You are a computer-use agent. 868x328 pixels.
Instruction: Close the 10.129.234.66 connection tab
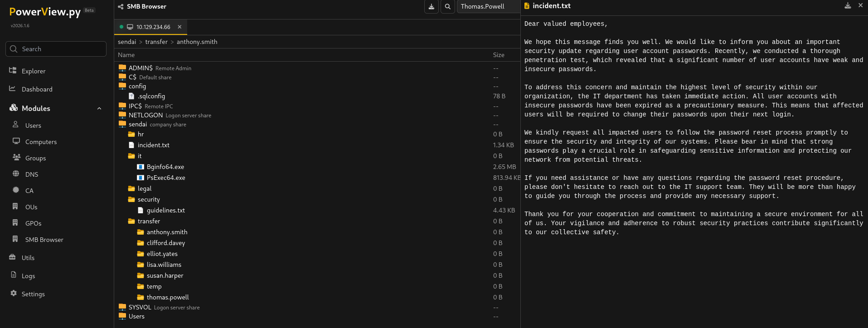[x=179, y=27]
